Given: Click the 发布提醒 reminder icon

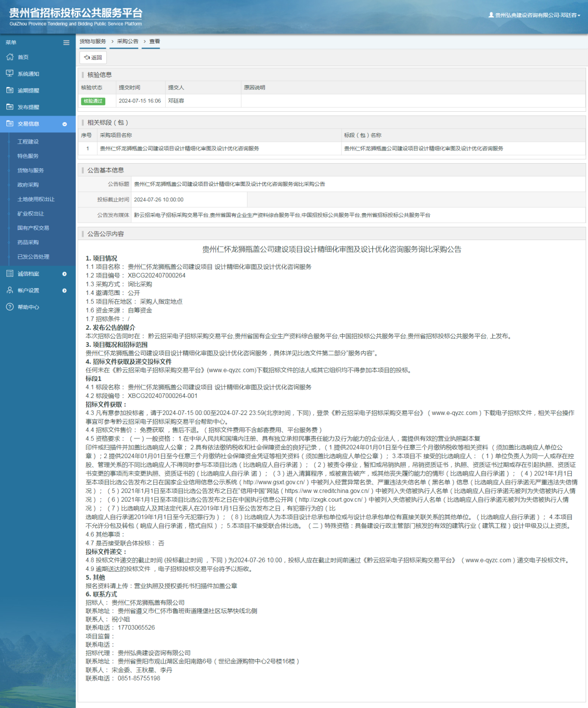Looking at the screenshot, I should click(x=10, y=107).
